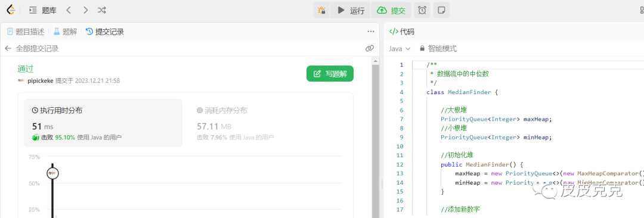Click the 通过 status text
This screenshot has width=644, height=218.
(26, 69)
